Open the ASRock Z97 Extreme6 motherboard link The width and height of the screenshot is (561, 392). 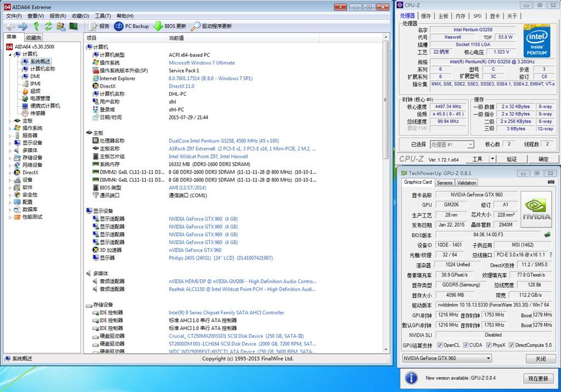(242, 148)
